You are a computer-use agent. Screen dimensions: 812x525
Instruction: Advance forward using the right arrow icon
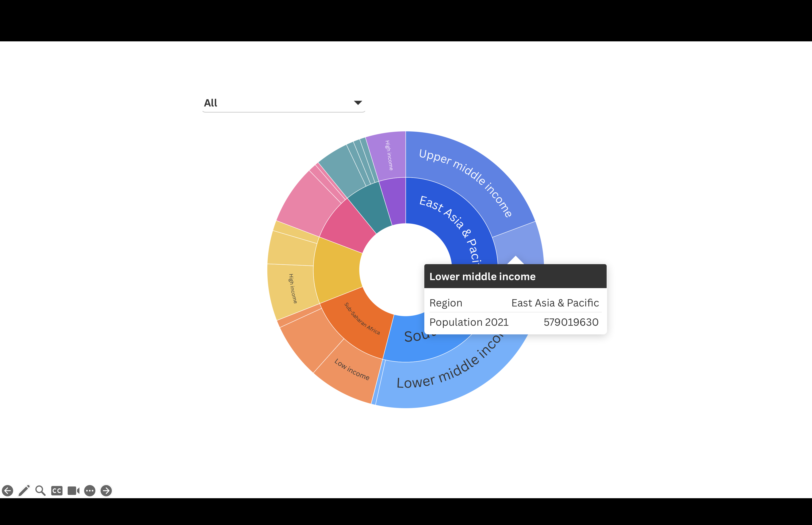(x=106, y=490)
